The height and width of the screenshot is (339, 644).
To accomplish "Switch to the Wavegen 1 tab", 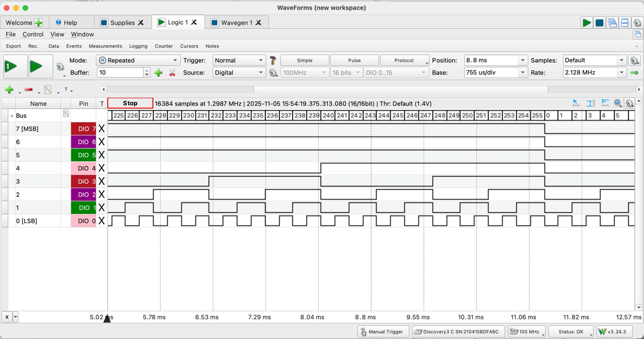I will 236,23.
